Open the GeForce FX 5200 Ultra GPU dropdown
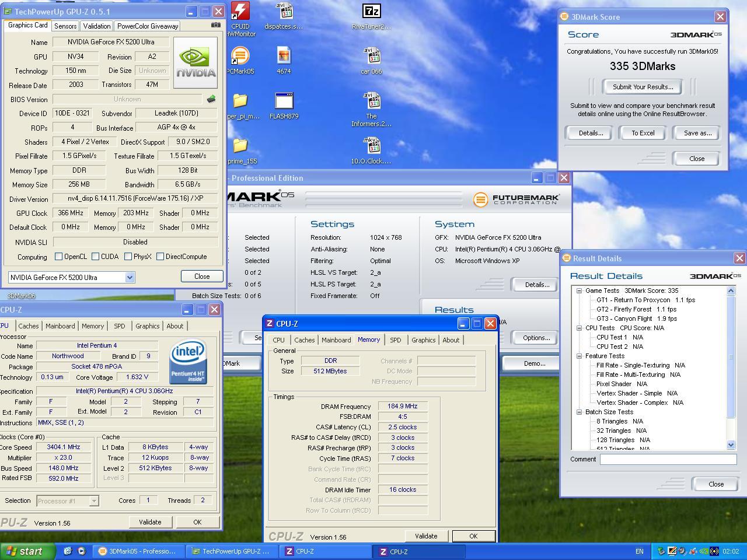 click(x=130, y=278)
